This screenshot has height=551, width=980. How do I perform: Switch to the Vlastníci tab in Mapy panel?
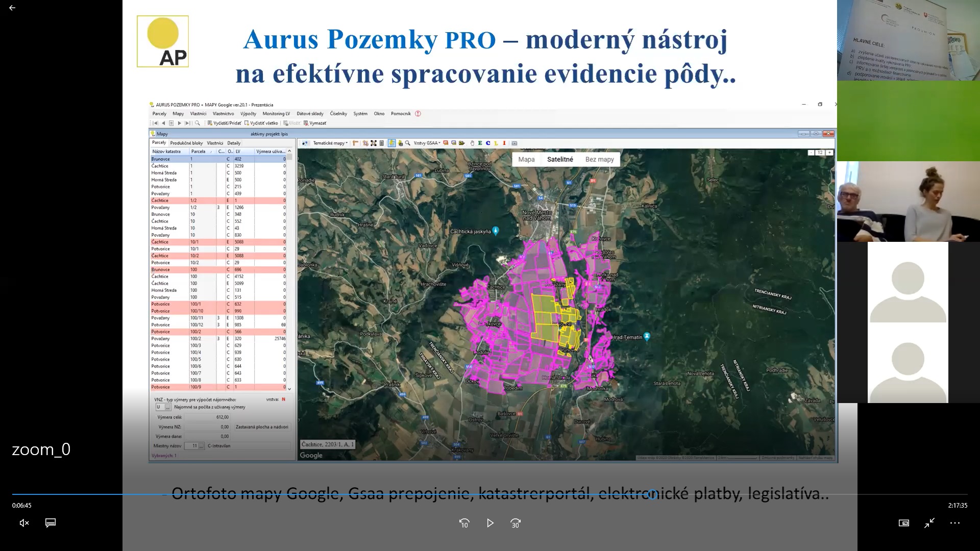click(x=215, y=143)
